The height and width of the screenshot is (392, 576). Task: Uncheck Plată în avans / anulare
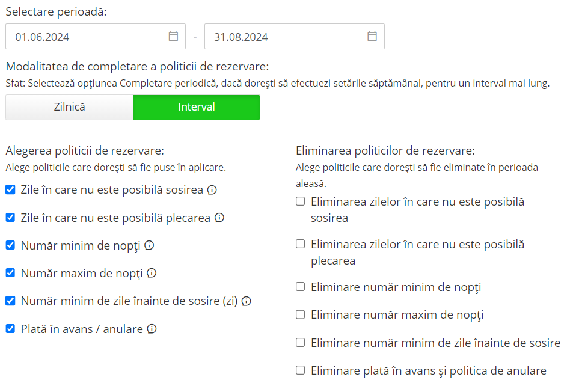(10, 329)
